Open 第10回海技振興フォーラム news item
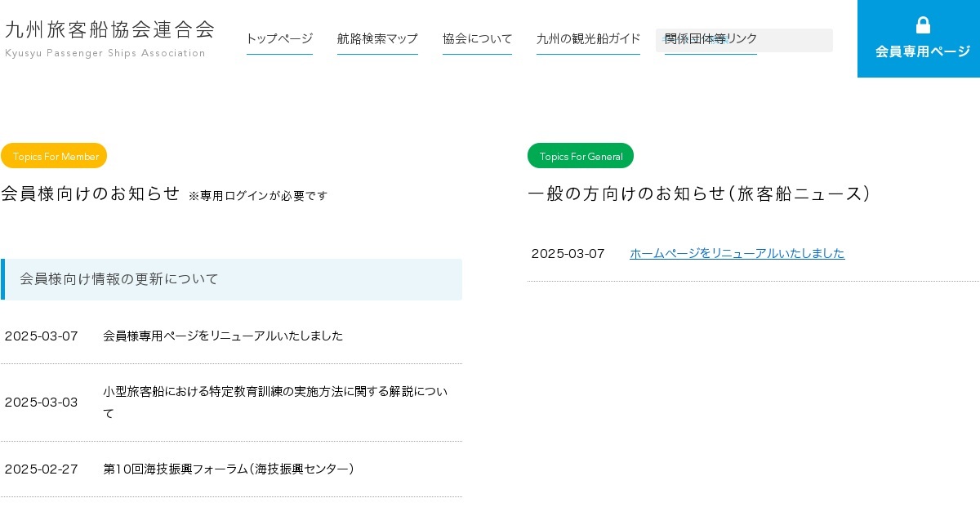Screen dimensions: 980x516 [x=229, y=469]
